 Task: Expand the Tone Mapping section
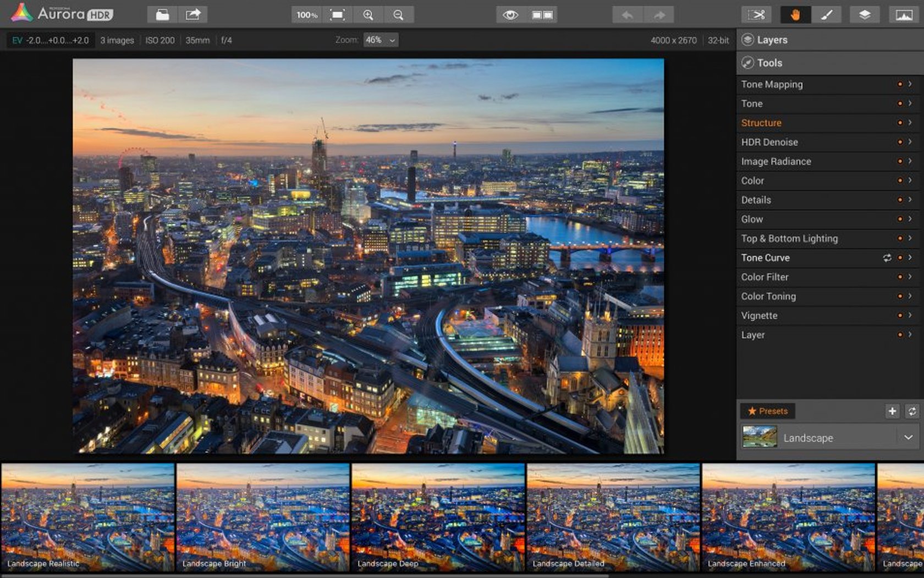tap(911, 84)
